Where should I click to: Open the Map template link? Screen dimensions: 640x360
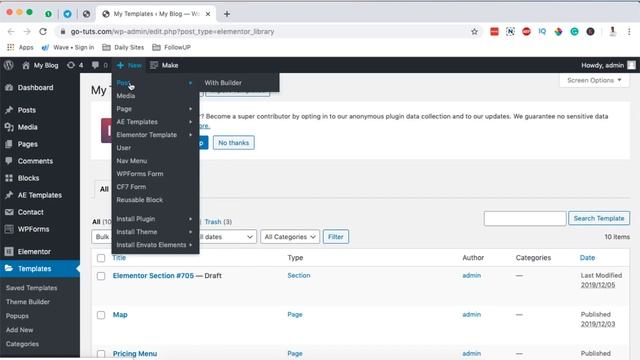tap(120, 315)
